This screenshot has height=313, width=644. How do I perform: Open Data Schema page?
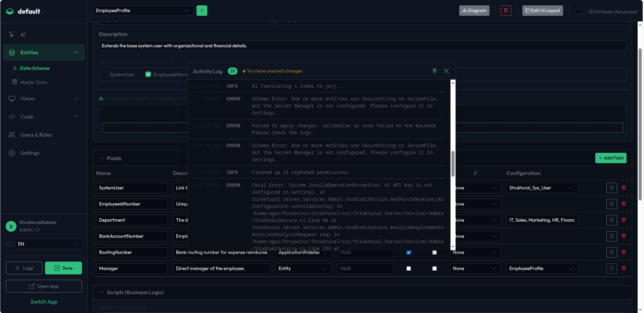34,68
